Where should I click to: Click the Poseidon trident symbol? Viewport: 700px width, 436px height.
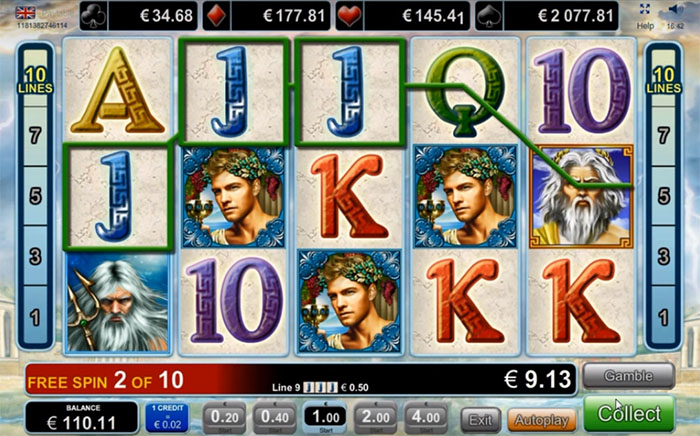117,303
